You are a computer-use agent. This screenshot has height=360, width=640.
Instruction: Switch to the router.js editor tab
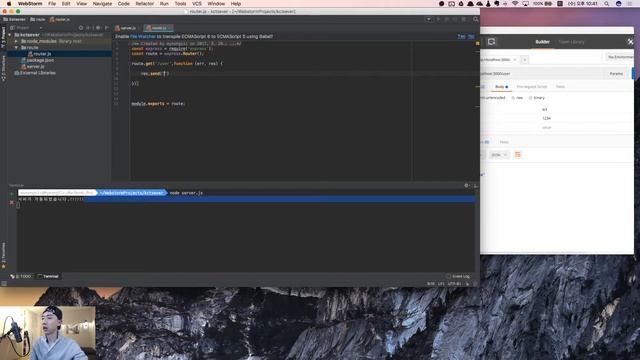point(157,28)
